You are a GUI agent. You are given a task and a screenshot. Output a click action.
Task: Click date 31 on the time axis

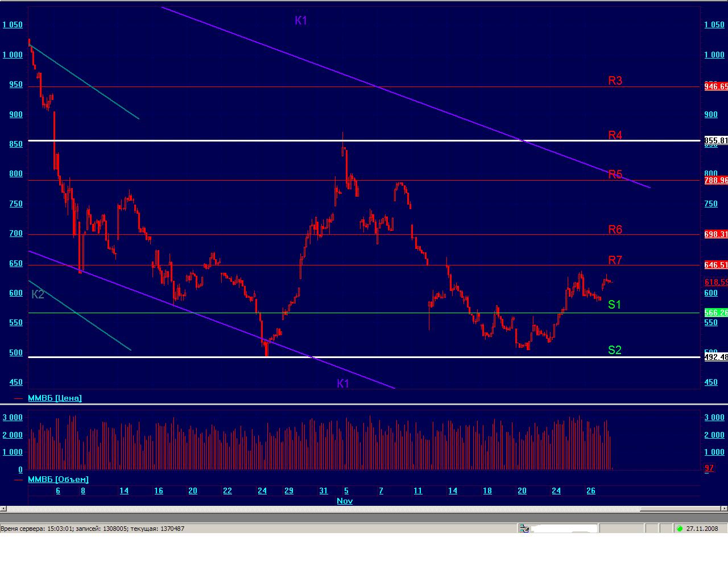(x=324, y=490)
